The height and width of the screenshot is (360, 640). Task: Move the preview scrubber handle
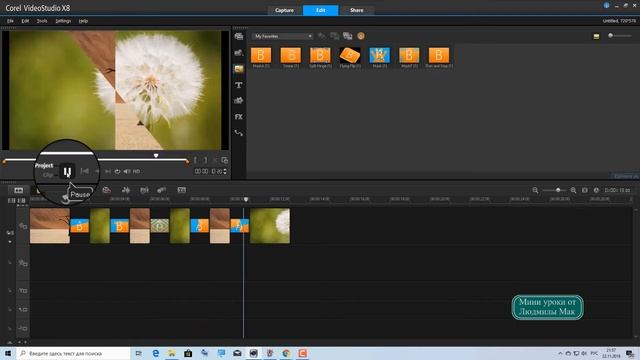point(156,156)
